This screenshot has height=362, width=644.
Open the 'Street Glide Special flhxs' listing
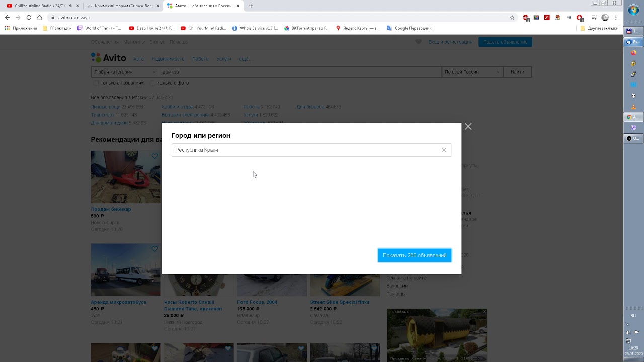tap(340, 302)
